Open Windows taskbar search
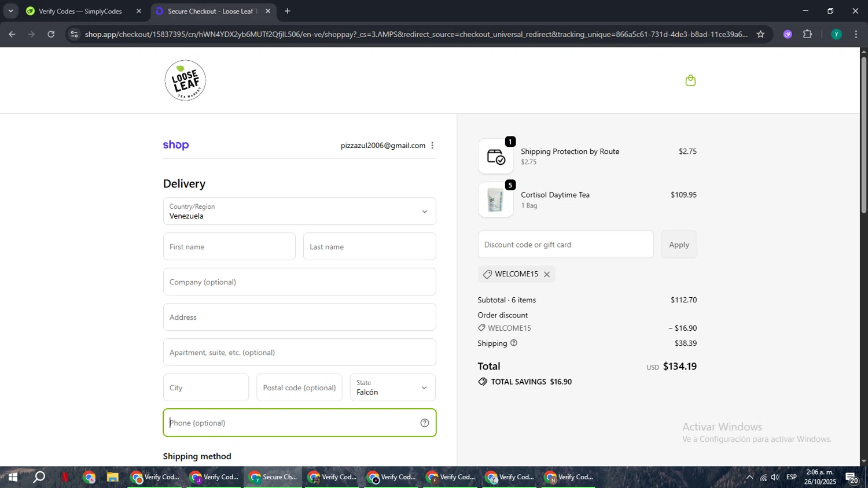The width and height of the screenshot is (868, 488). tap(39, 477)
